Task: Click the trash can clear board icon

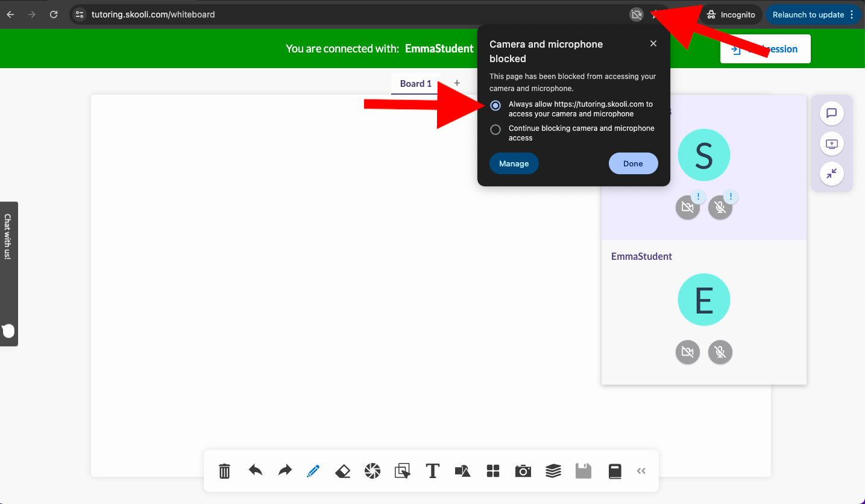Action: pyautogui.click(x=224, y=471)
